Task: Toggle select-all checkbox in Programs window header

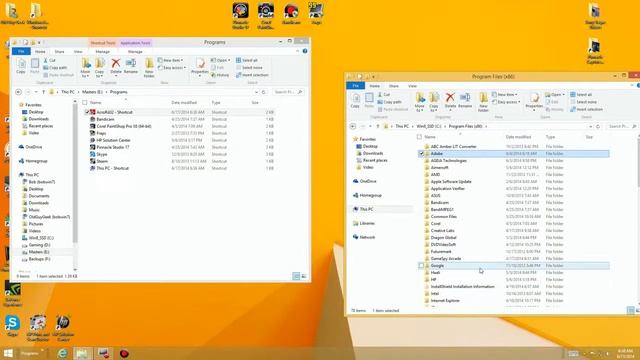Action: [x=85, y=103]
